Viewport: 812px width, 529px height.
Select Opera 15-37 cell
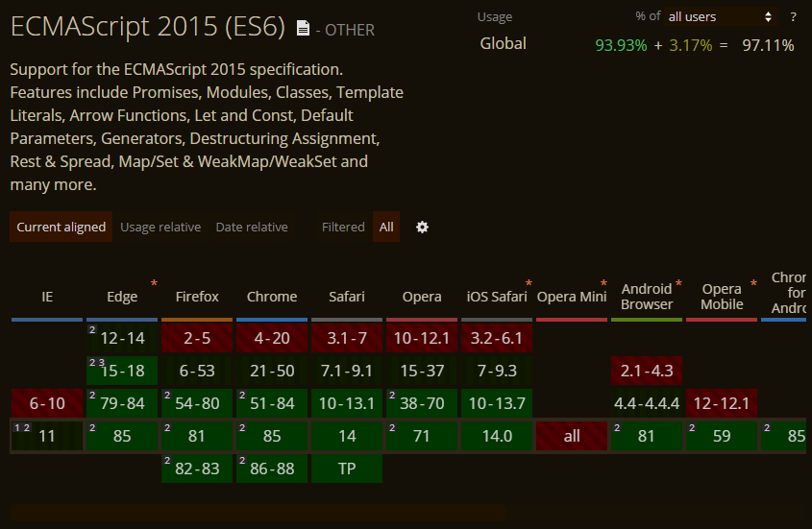tap(422, 371)
